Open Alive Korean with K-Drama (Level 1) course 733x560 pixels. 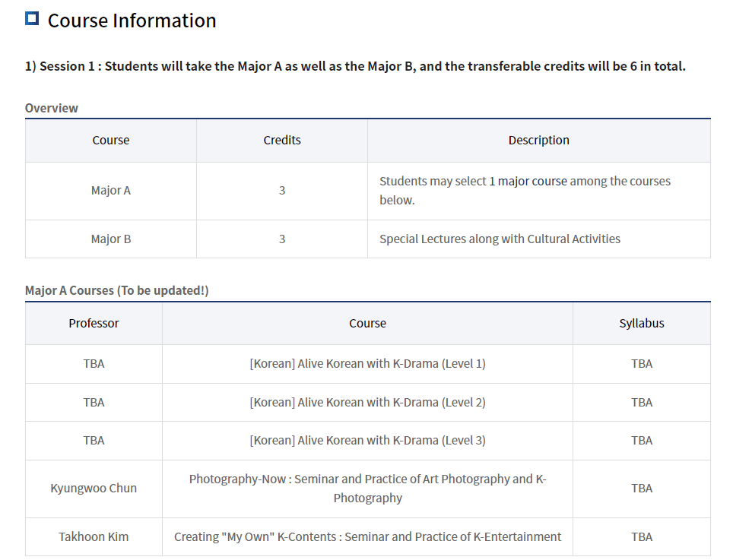[367, 364]
